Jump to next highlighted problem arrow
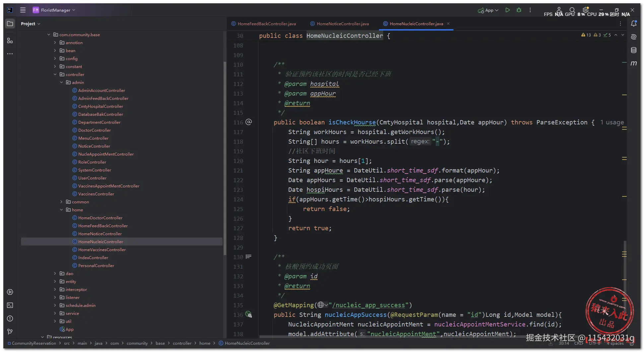Screen dimensions: 644x352 623,35
